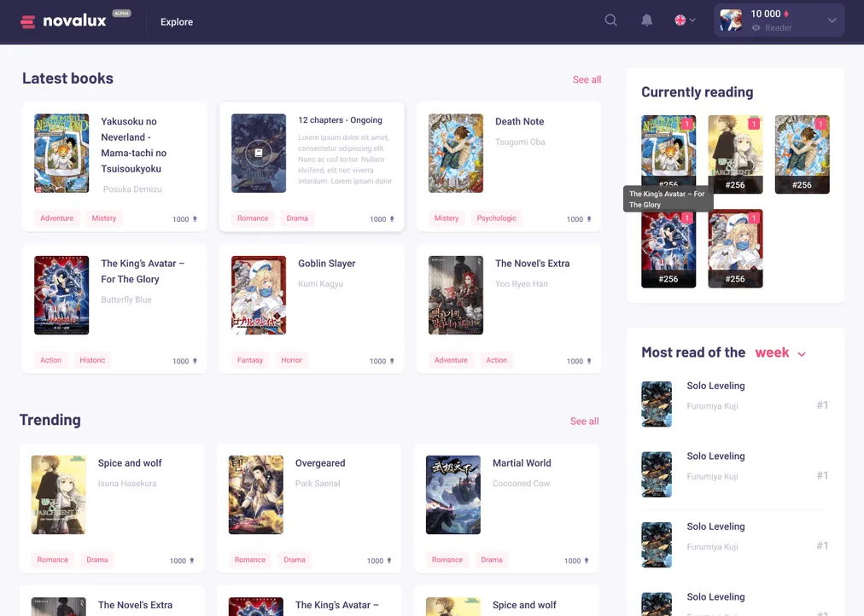Click the unread badge on the first Currently reading cover
The width and height of the screenshot is (864, 616).
pos(687,125)
